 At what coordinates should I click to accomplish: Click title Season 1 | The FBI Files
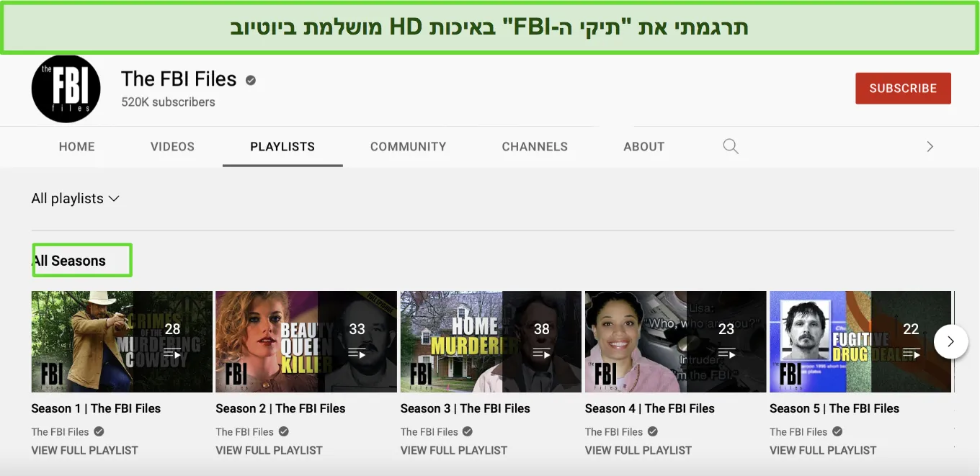[96, 408]
